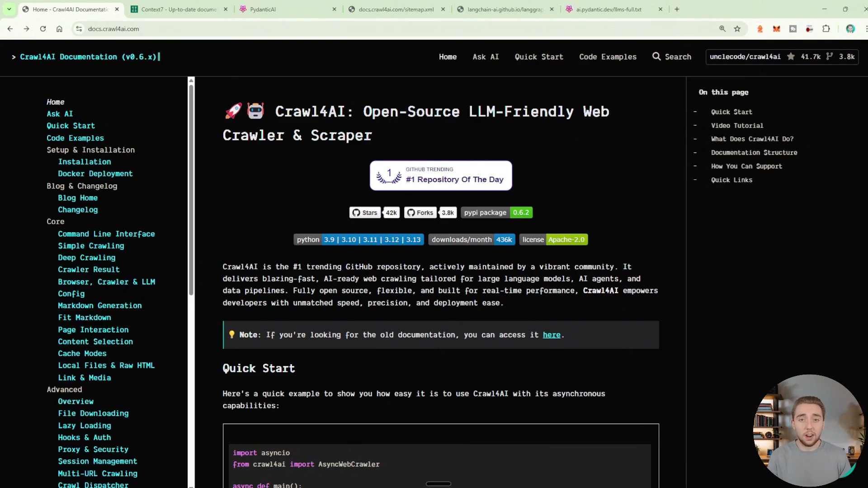Open a new browser tab

coord(677,9)
